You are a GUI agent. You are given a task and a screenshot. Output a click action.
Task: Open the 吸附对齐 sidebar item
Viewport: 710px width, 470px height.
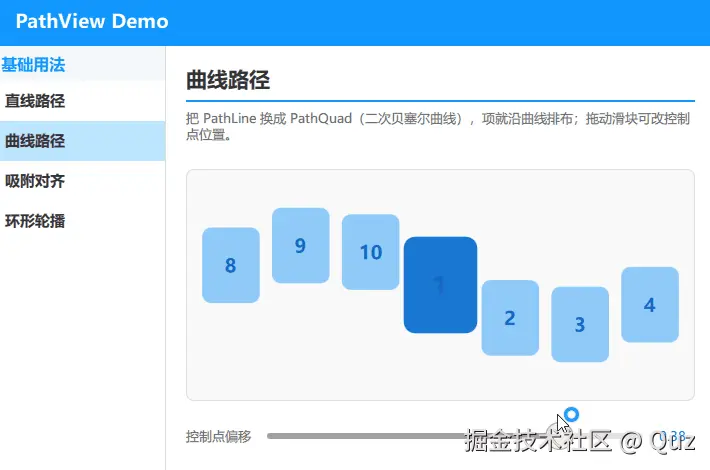(x=82, y=181)
